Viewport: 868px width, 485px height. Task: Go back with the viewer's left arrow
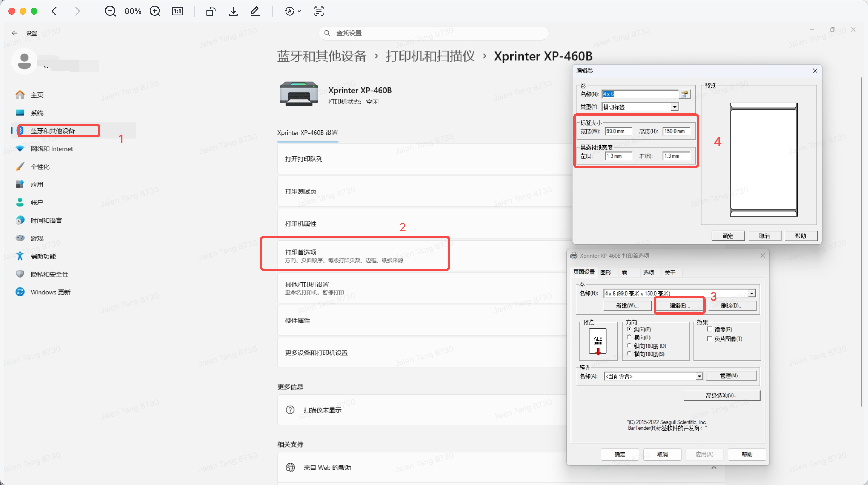point(54,11)
